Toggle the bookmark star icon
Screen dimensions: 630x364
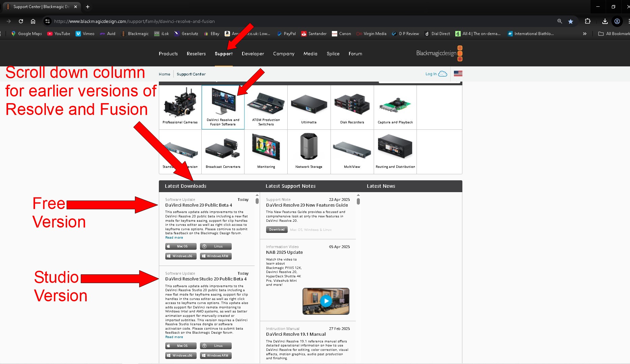(571, 21)
